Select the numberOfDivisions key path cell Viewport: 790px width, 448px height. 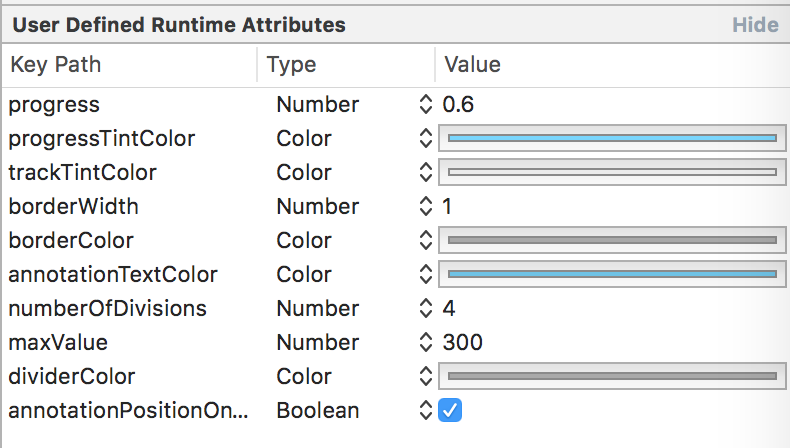pyautogui.click(x=107, y=308)
